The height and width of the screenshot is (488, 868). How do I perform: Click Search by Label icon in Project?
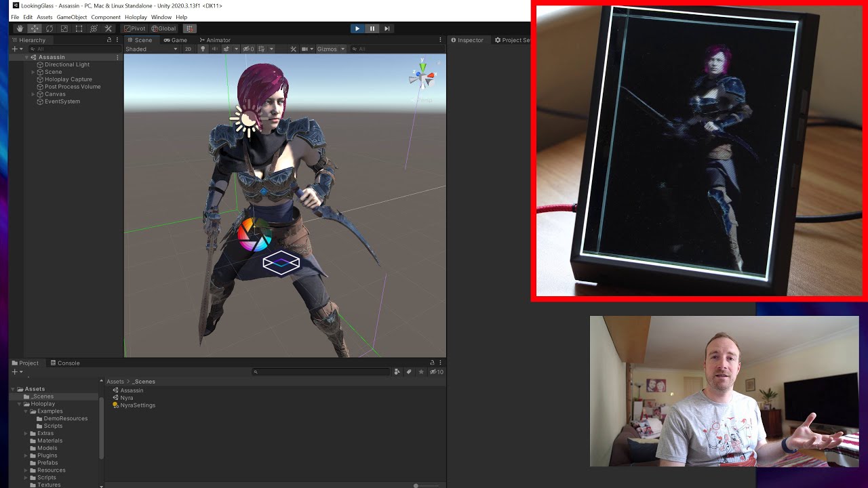409,371
